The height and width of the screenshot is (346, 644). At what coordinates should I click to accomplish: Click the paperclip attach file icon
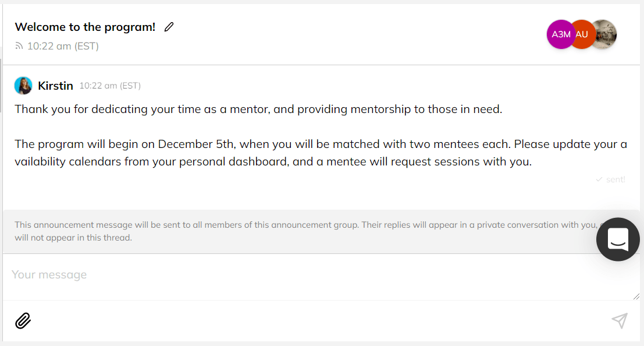pyautogui.click(x=23, y=320)
